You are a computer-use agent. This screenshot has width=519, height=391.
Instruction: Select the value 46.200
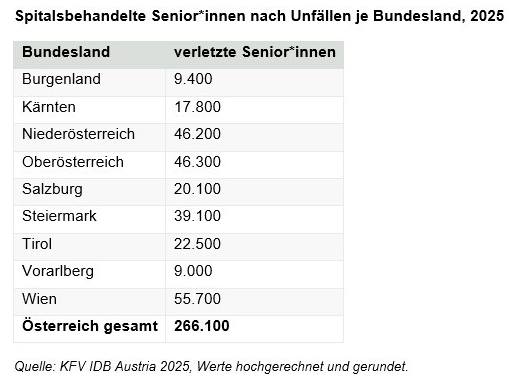click(197, 134)
